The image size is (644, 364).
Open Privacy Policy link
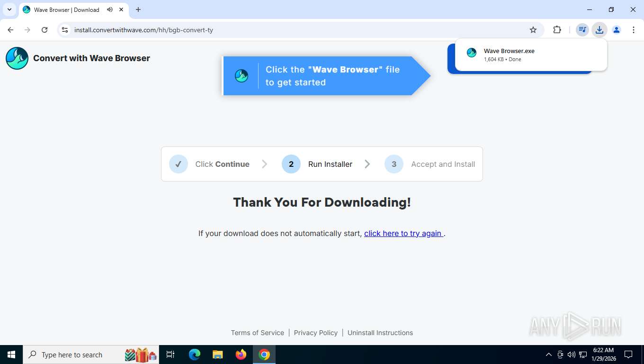(316, 333)
